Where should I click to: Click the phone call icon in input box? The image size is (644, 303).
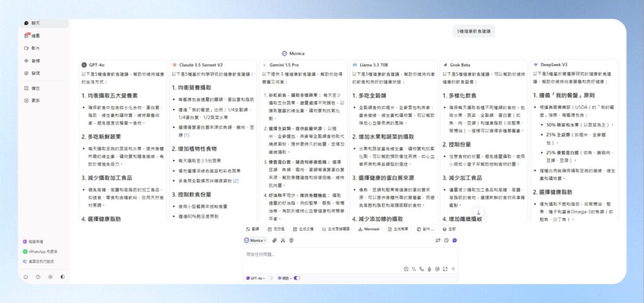click(x=421, y=269)
